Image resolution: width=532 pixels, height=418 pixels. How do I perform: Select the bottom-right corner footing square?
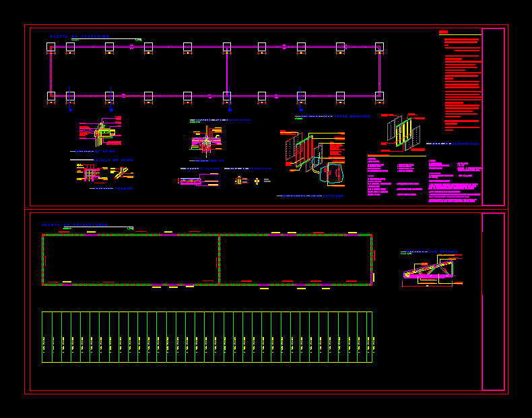379,96
